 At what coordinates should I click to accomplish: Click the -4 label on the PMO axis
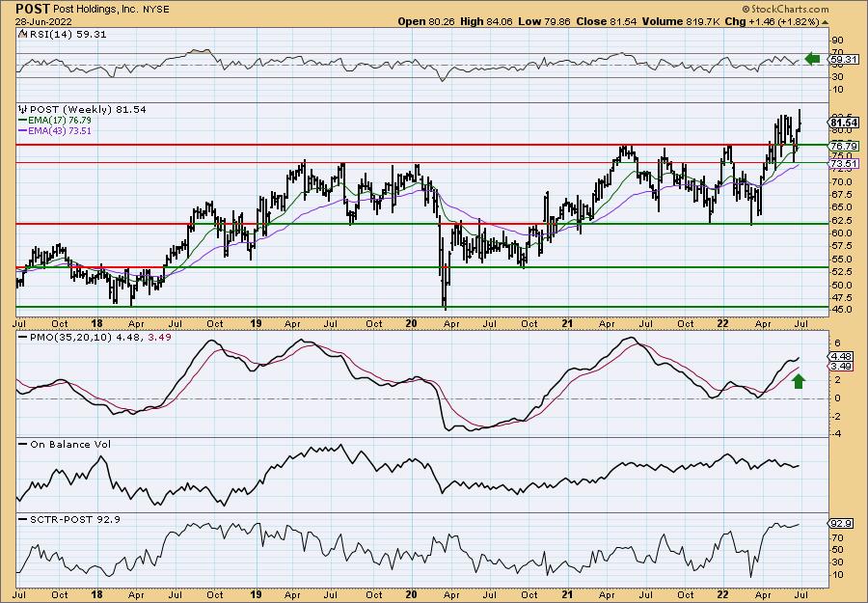point(836,433)
